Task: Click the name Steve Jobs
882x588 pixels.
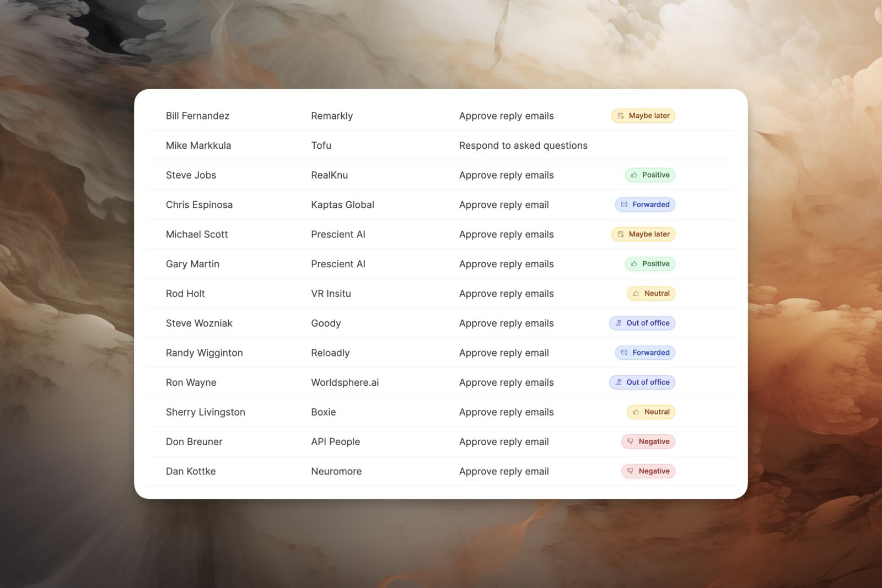Action: 191,175
